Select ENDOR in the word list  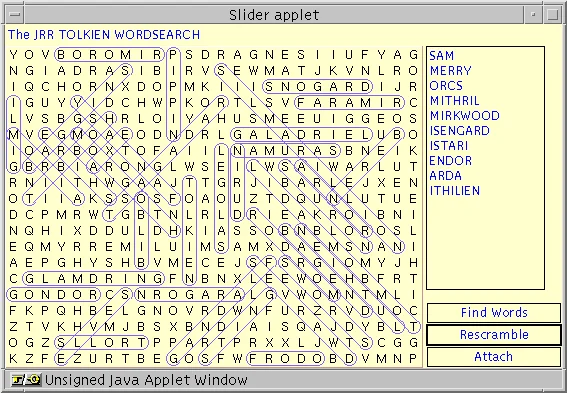pos(451,161)
